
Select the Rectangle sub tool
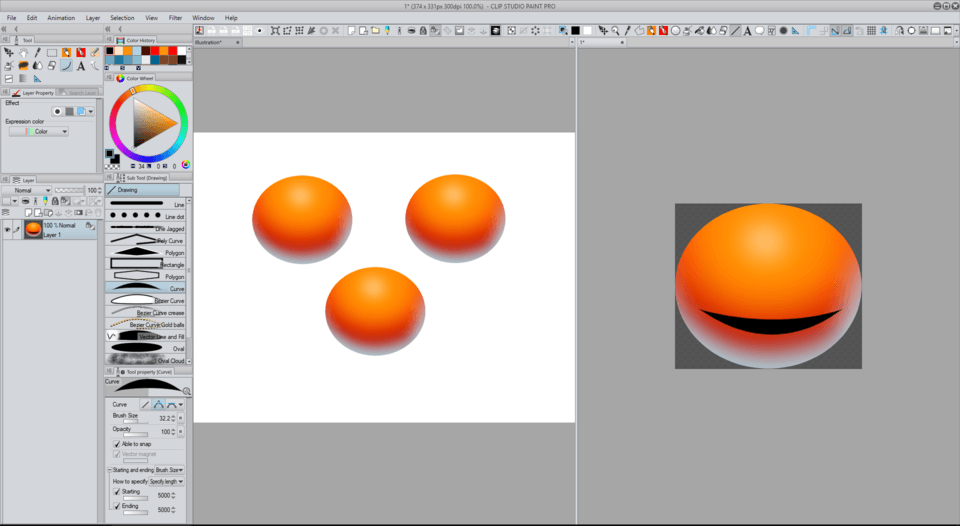coord(146,265)
